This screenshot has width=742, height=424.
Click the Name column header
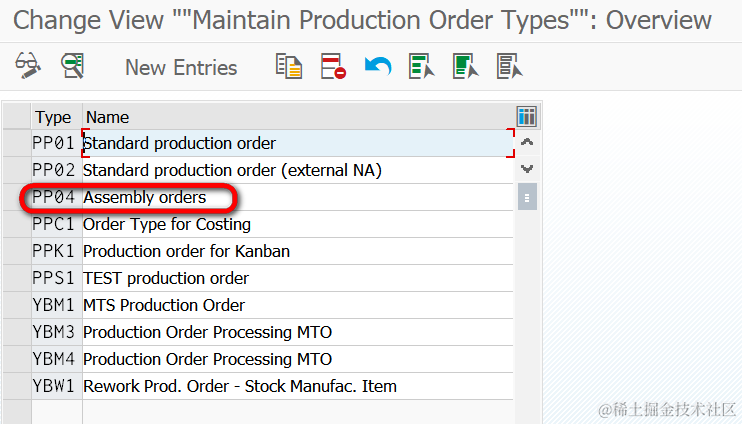298,116
